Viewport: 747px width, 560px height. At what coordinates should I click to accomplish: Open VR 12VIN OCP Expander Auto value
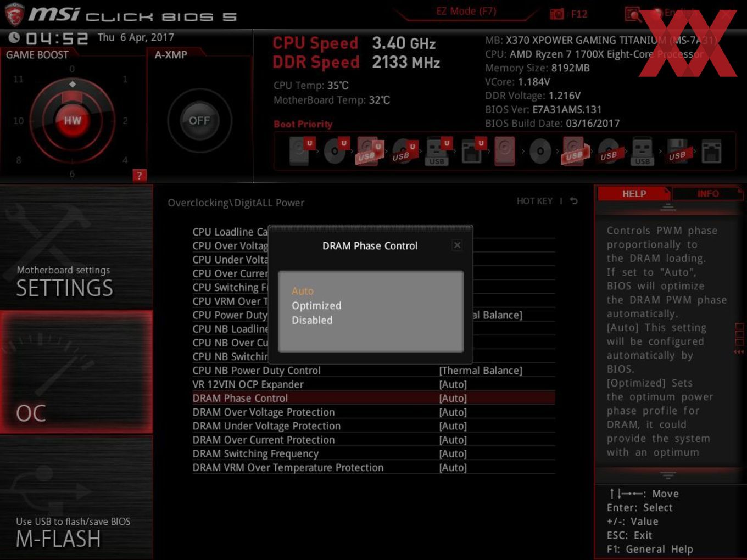pos(453,384)
